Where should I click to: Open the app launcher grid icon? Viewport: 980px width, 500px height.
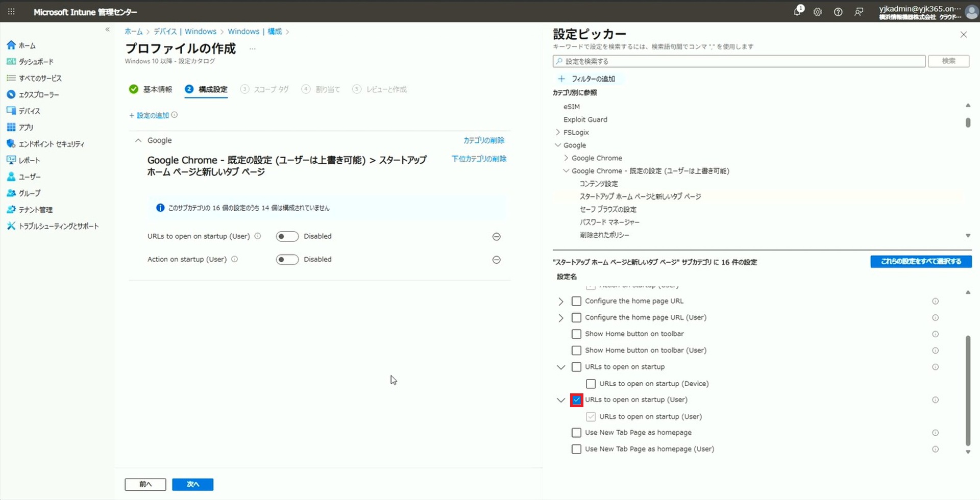(x=11, y=12)
